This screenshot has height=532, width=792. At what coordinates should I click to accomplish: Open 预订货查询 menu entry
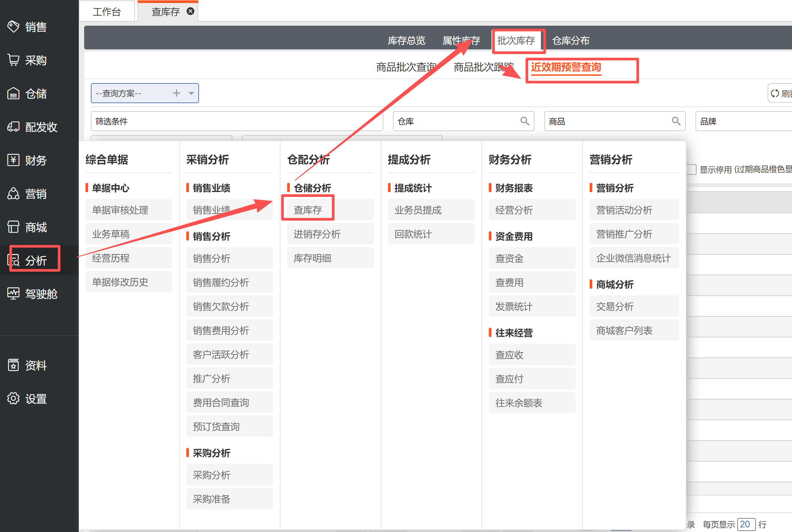point(230,427)
